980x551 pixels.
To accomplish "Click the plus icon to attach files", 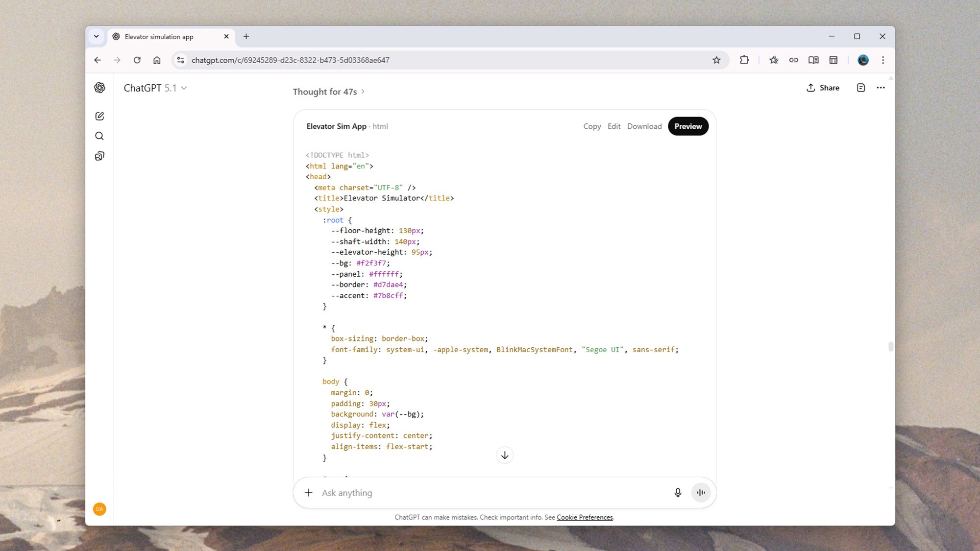I will tap(308, 493).
